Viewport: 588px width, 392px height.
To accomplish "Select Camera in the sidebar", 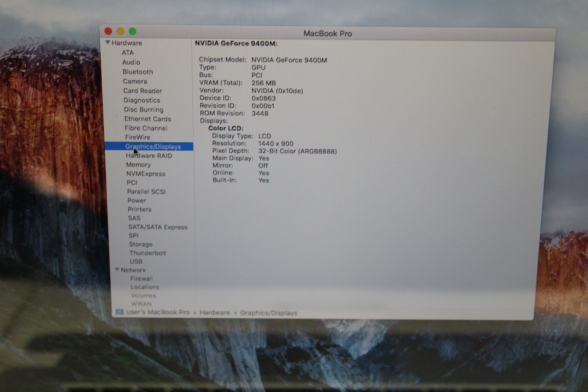I will (135, 81).
